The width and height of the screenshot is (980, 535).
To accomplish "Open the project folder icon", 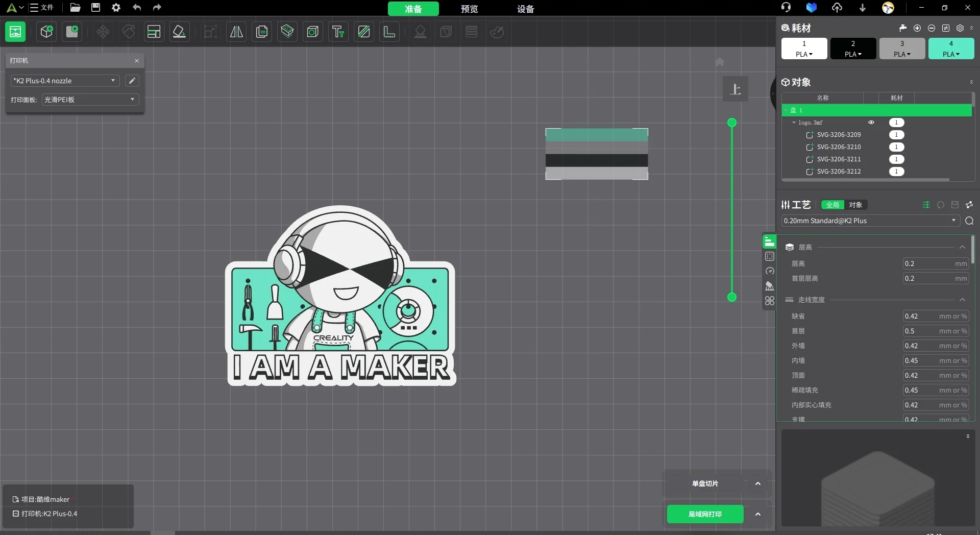I will coord(75,8).
